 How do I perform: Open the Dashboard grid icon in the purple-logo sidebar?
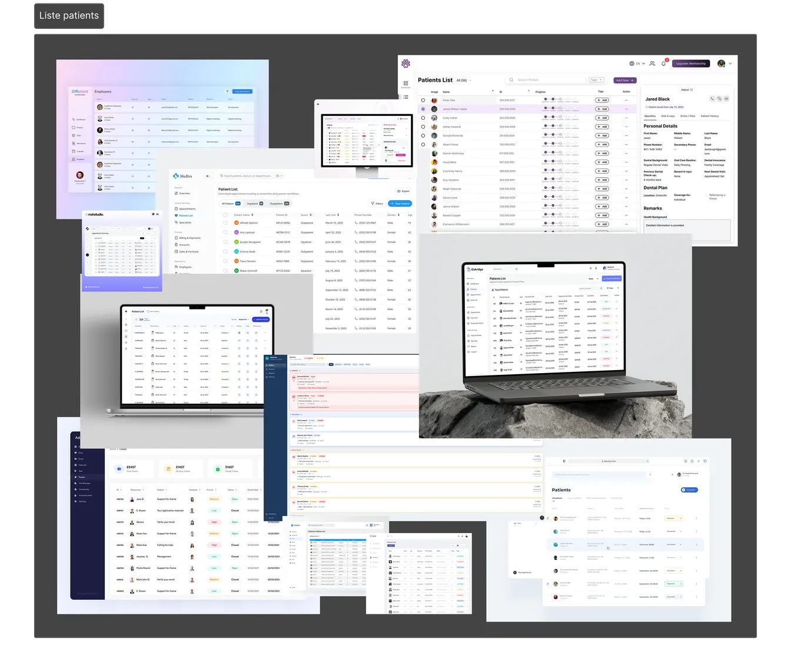(406, 83)
